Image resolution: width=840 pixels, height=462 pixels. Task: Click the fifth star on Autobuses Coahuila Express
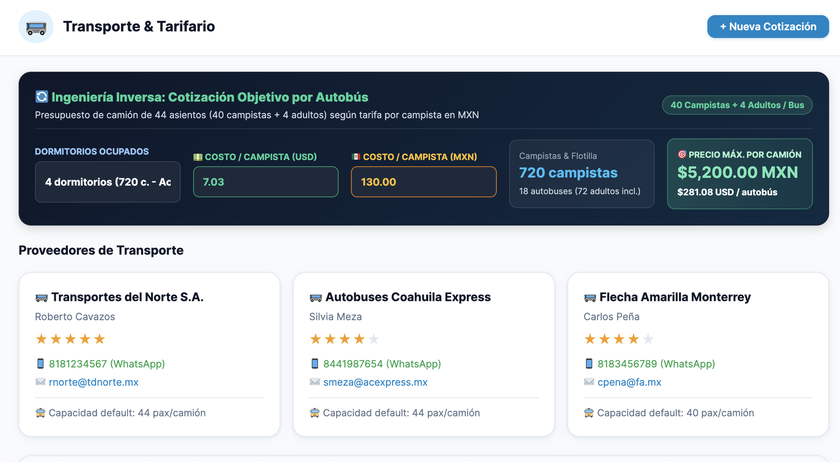point(374,339)
